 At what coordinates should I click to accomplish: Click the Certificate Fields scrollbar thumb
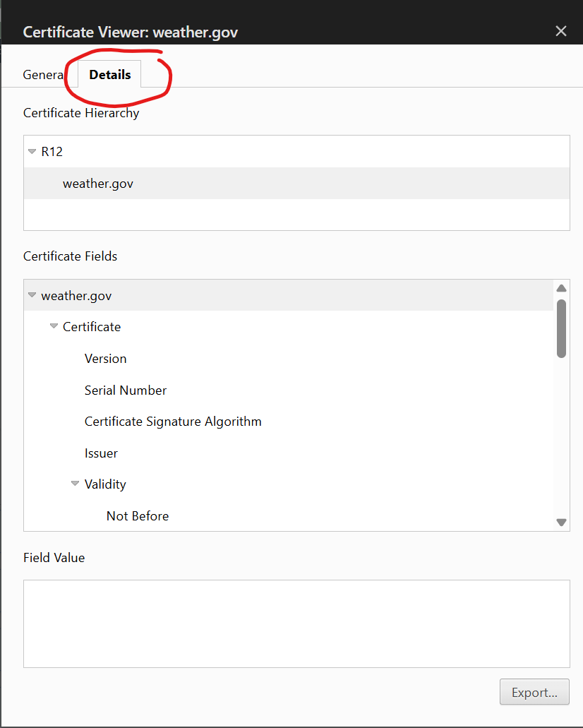click(x=561, y=329)
